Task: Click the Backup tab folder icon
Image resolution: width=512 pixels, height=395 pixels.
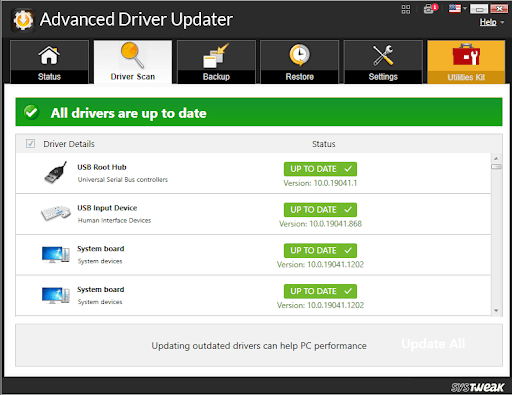Action: (x=216, y=56)
